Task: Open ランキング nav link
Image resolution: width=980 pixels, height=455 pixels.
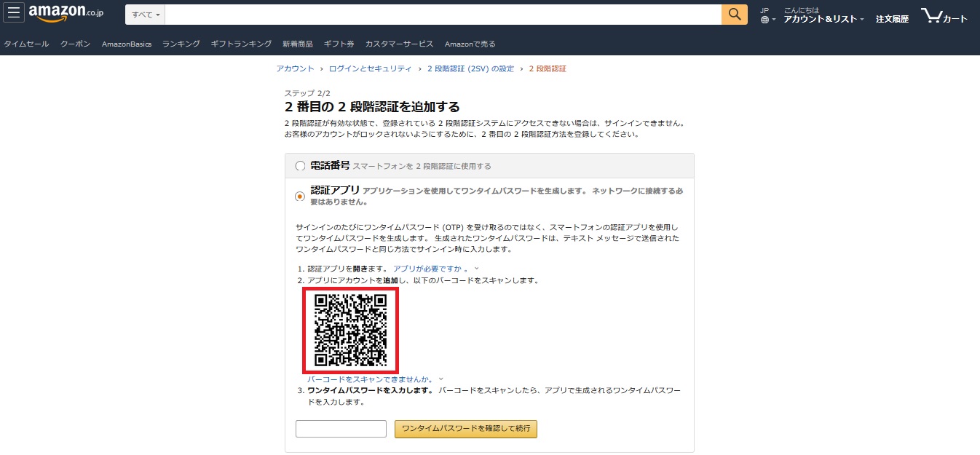Action: [181, 44]
